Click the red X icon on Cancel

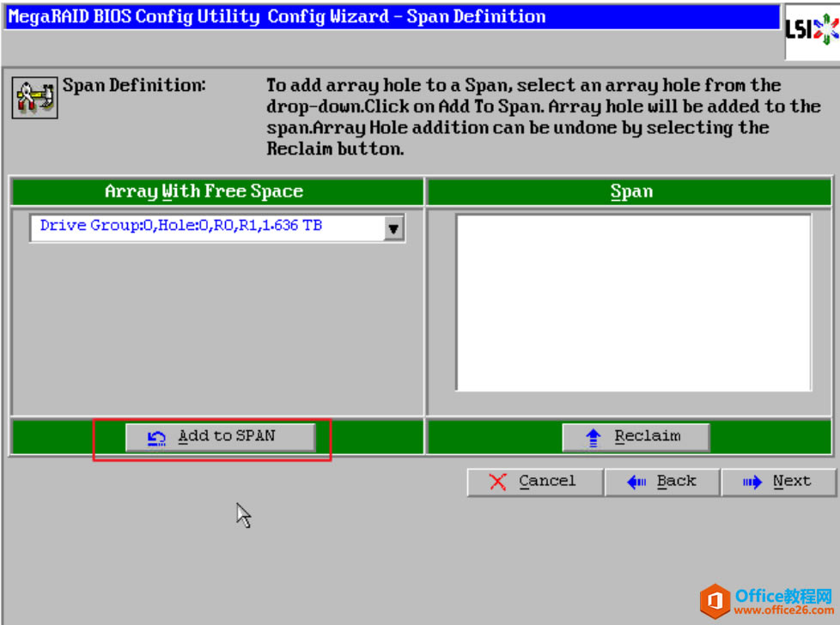point(497,482)
